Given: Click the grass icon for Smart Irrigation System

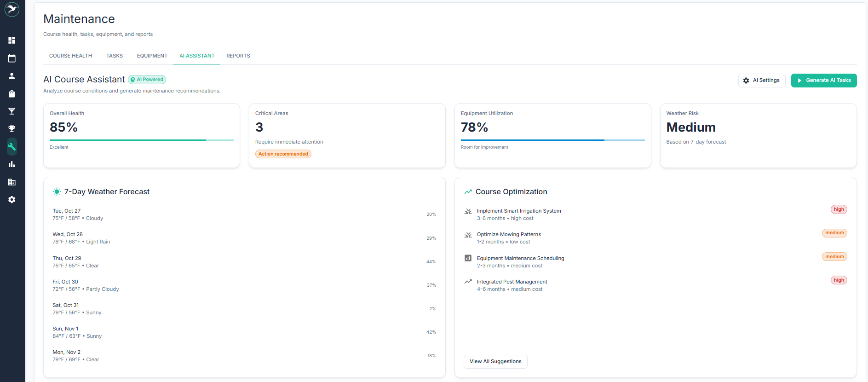Looking at the screenshot, I should coord(468,211).
